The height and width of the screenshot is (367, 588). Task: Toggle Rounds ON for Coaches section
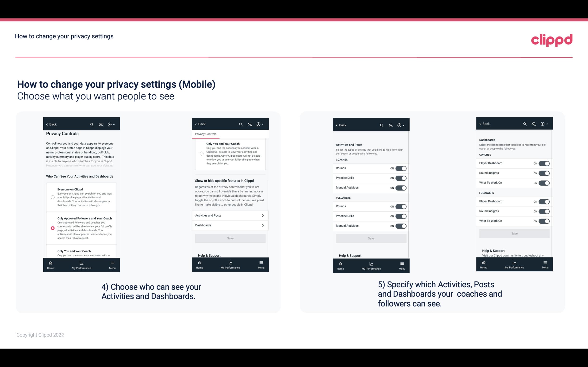coord(400,168)
